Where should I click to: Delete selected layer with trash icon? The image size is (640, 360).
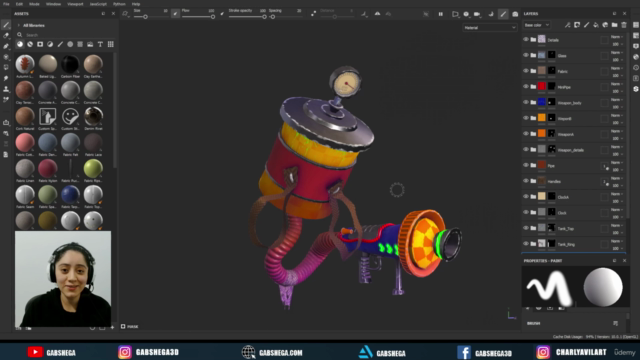(624, 25)
